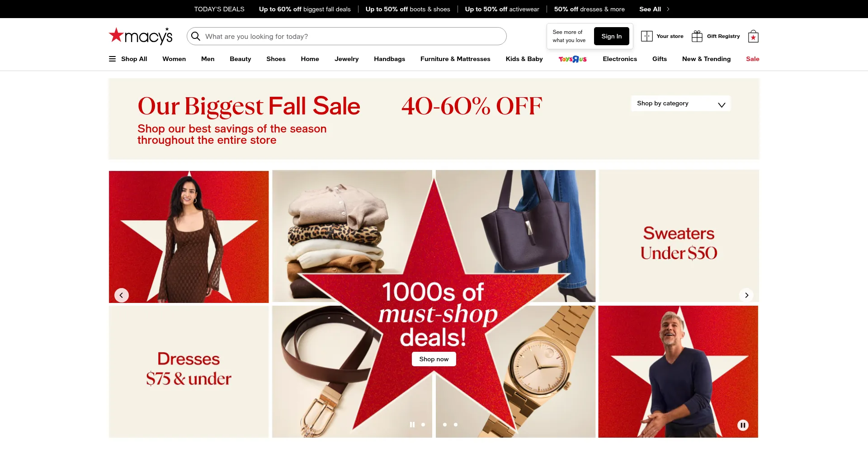
Task: Open the Toys R Us logo link
Action: pyautogui.click(x=573, y=59)
